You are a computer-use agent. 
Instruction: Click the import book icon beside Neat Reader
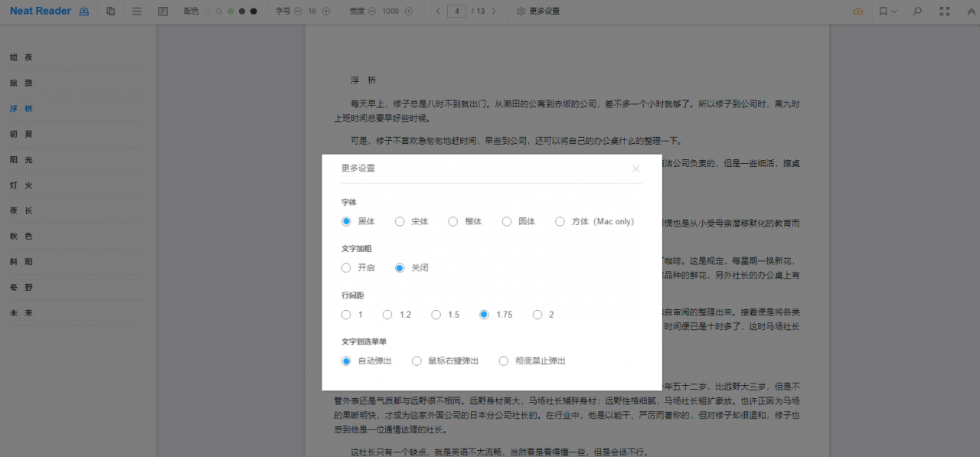[x=84, y=11]
